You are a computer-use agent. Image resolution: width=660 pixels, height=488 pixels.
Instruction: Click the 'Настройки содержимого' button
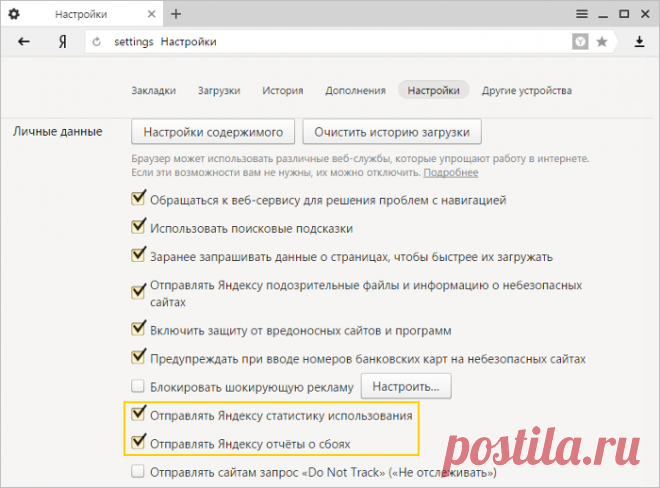coord(213,131)
